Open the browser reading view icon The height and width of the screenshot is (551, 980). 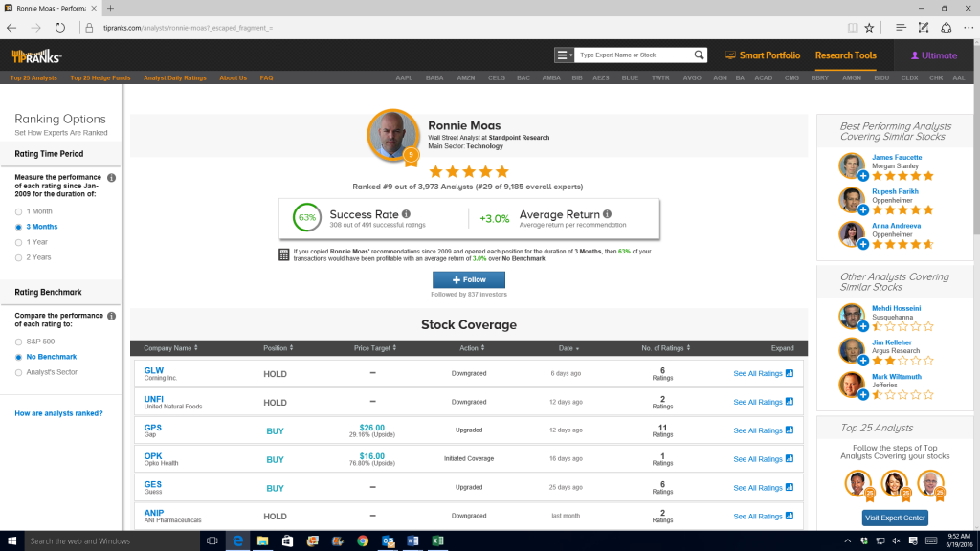(853, 28)
